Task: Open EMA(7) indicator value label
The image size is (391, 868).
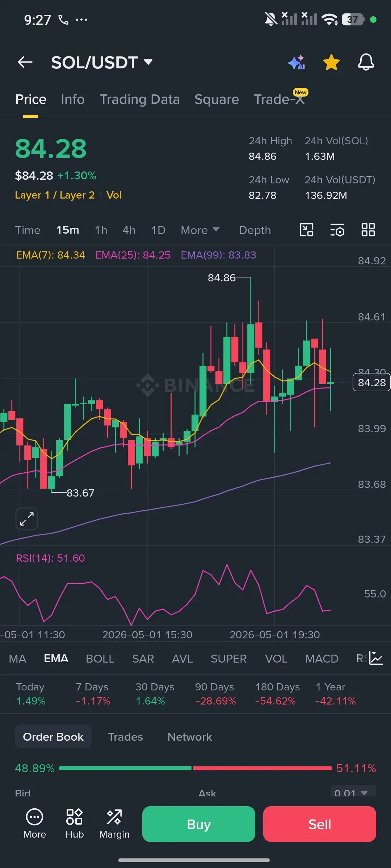Action: 50,255
